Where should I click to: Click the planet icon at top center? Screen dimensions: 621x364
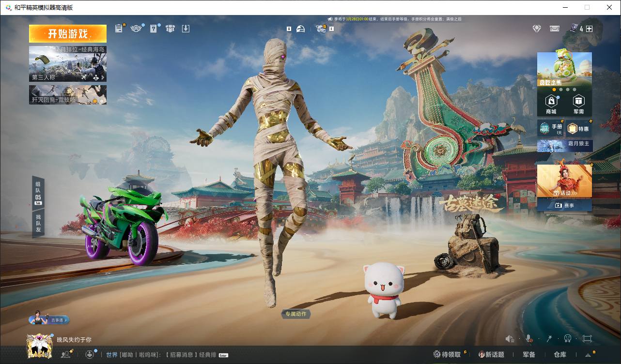(x=322, y=29)
